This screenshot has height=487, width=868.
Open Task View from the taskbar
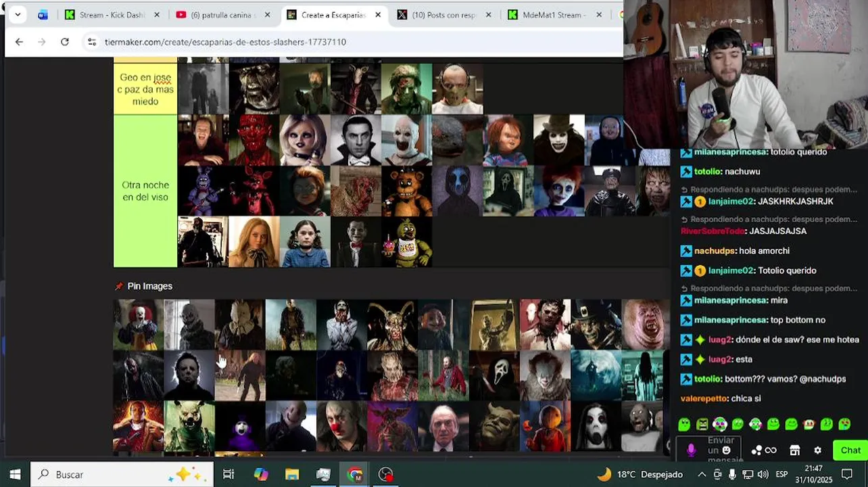(x=228, y=474)
